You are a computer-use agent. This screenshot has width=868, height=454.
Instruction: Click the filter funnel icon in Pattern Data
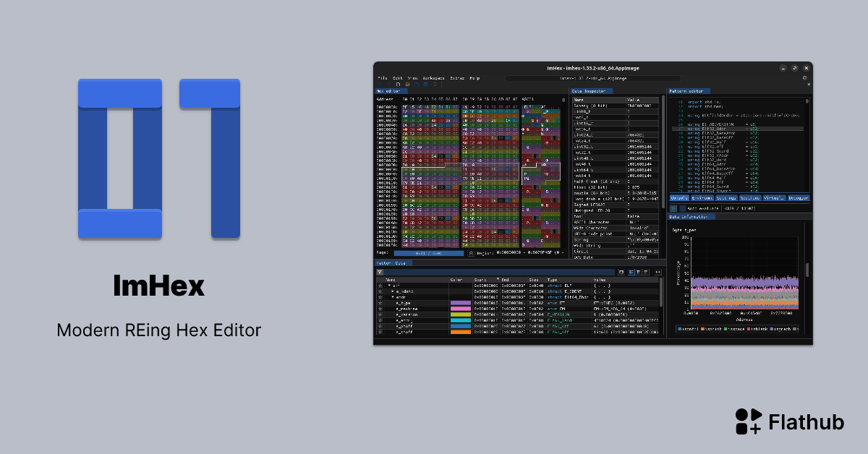pyautogui.click(x=380, y=272)
